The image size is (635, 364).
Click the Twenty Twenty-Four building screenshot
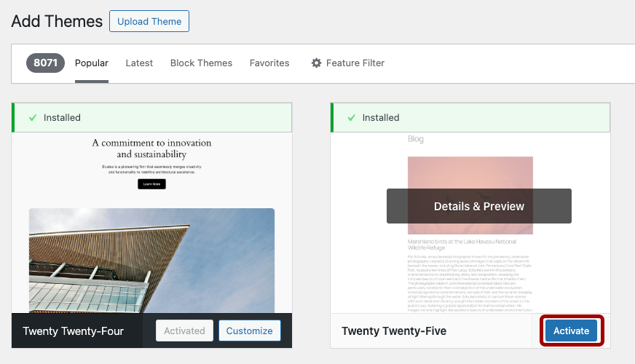(x=151, y=262)
